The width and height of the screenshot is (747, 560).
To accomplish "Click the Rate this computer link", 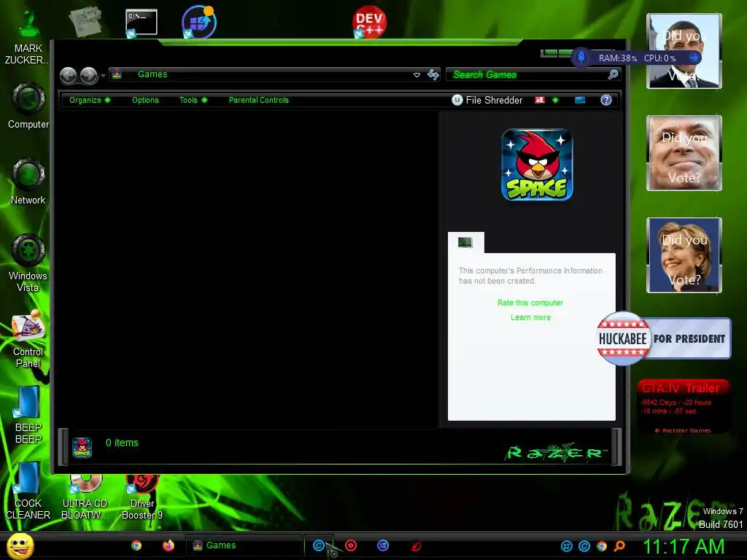I will 530,303.
